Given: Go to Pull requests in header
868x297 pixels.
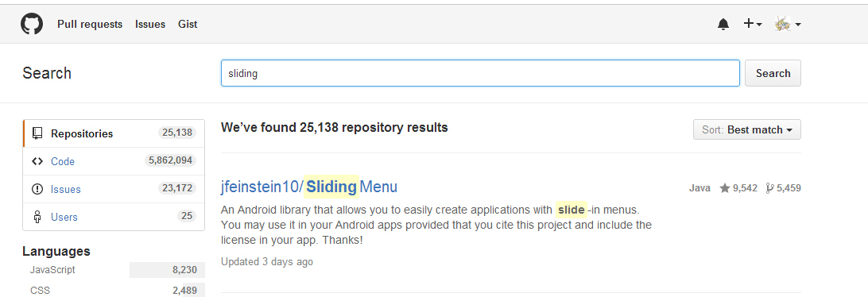Looking at the screenshot, I should tap(90, 25).
